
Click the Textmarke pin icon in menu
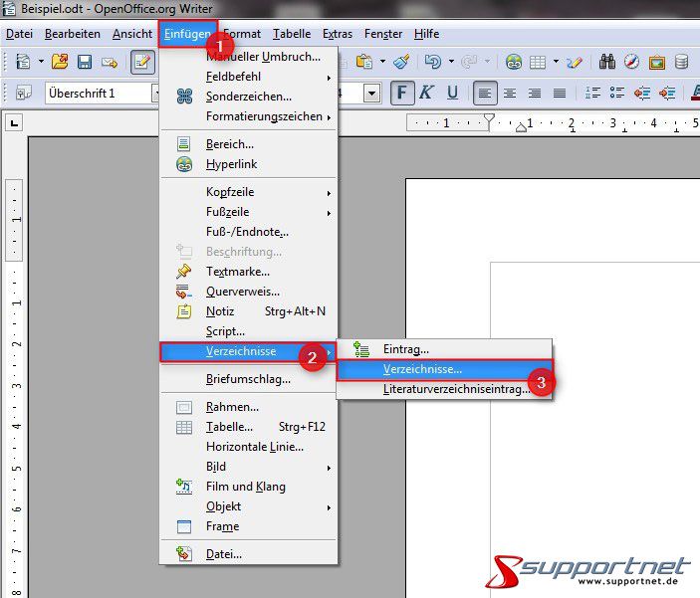tap(183, 272)
